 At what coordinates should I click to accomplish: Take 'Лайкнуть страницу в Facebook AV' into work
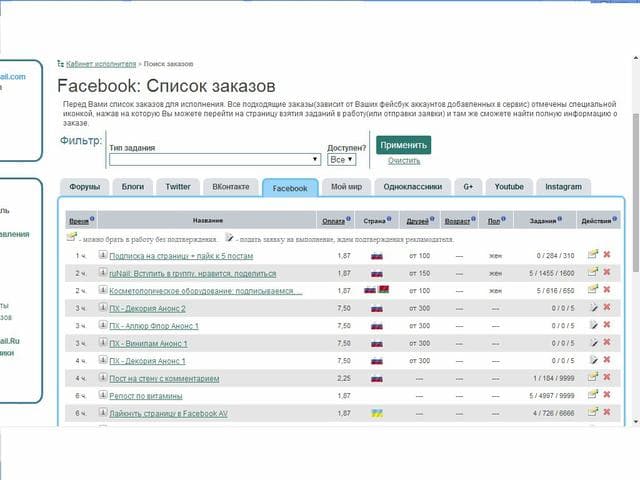click(x=593, y=412)
